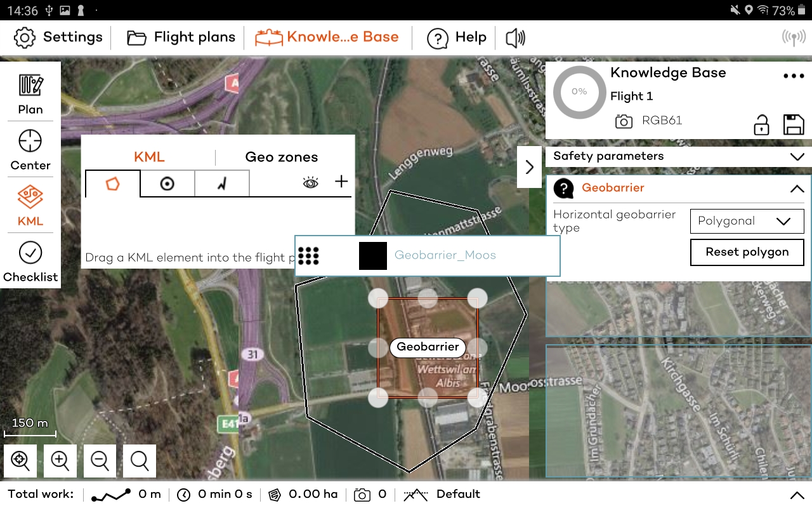The image size is (812, 508).
Task: Click the Geobarrier_Moos black color swatch
Action: [373, 256]
